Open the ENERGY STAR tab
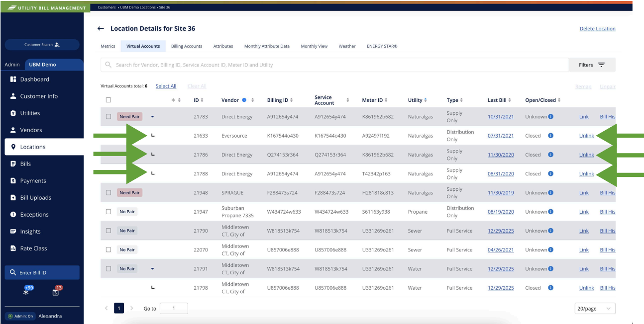This screenshot has width=644, height=324. (x=382, y=46)
